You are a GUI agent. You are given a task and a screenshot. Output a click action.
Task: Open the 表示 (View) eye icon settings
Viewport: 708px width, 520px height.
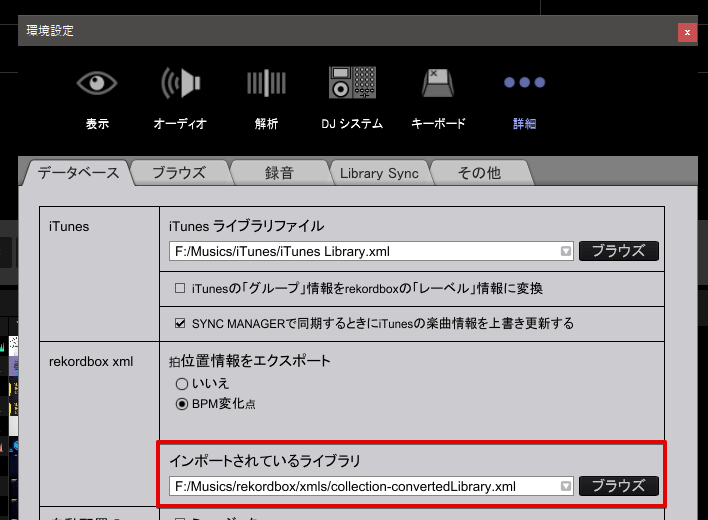tap(97, 83)
